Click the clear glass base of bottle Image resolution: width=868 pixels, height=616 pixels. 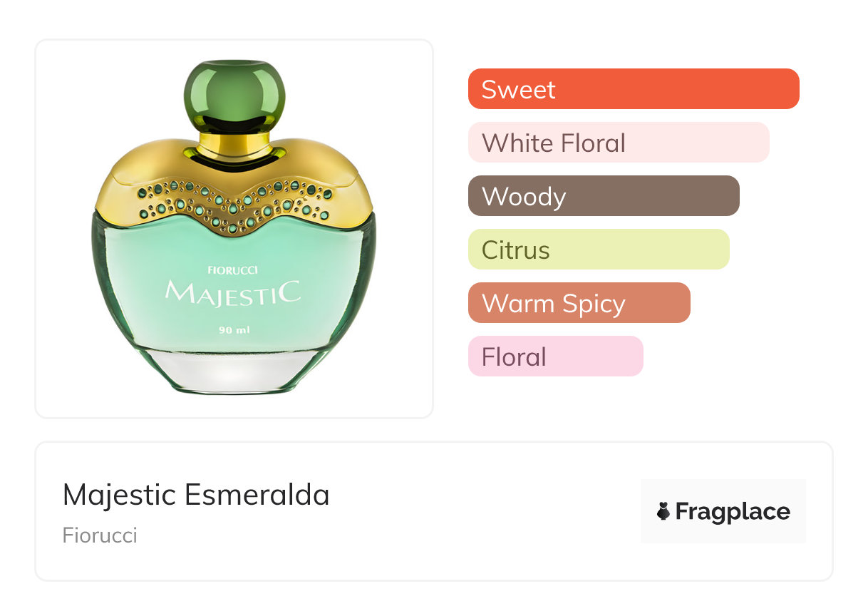click(234, 369)
